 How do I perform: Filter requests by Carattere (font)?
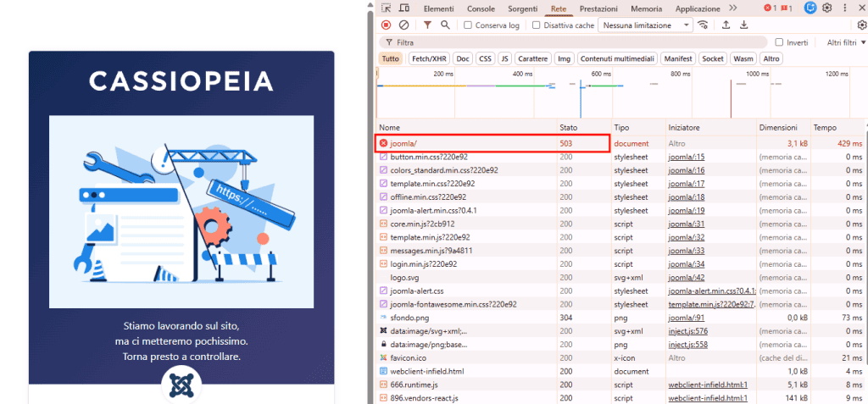(533, 58)
